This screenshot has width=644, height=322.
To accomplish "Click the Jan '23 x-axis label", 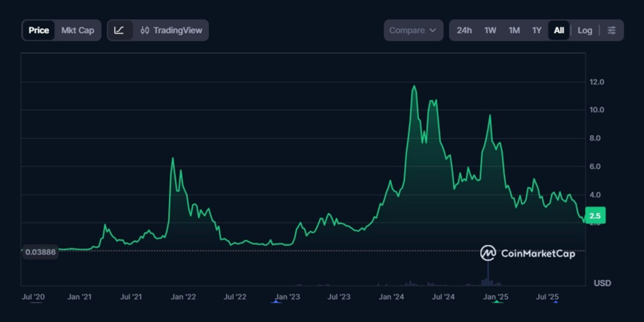I will click(x=287, y=297).
